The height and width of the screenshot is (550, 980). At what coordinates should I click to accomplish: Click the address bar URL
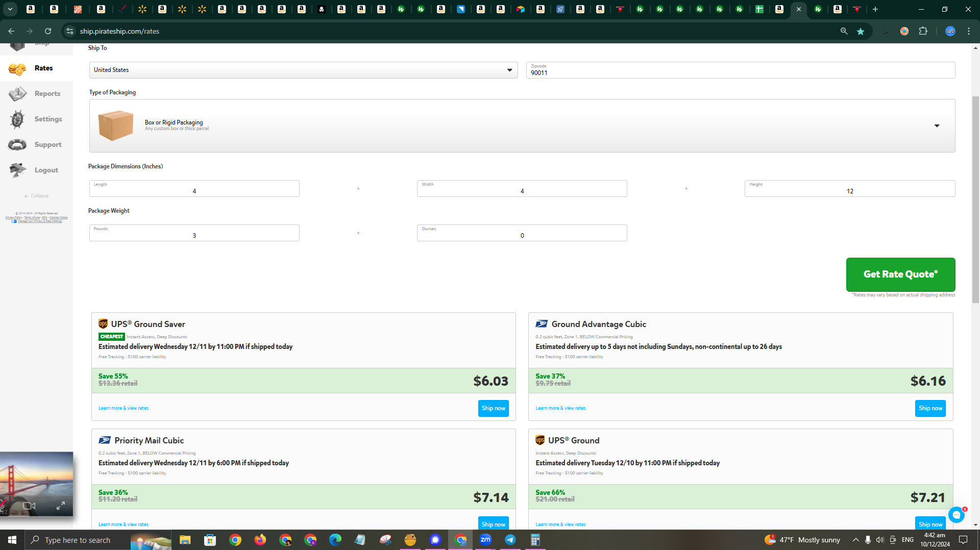point(119,31)
